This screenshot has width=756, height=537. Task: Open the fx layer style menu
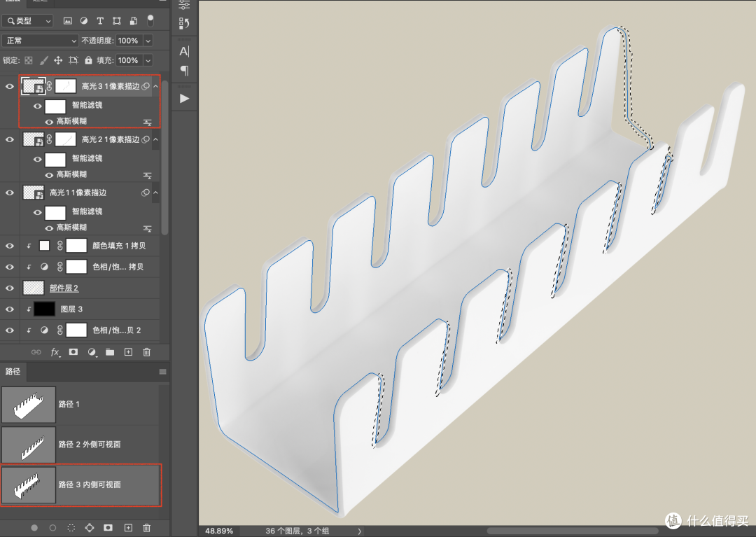pyautogui.click(x=55, y=352)
